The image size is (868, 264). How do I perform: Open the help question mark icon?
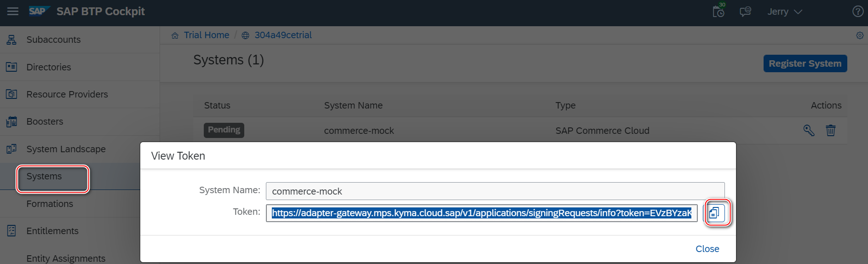point(858,11)
